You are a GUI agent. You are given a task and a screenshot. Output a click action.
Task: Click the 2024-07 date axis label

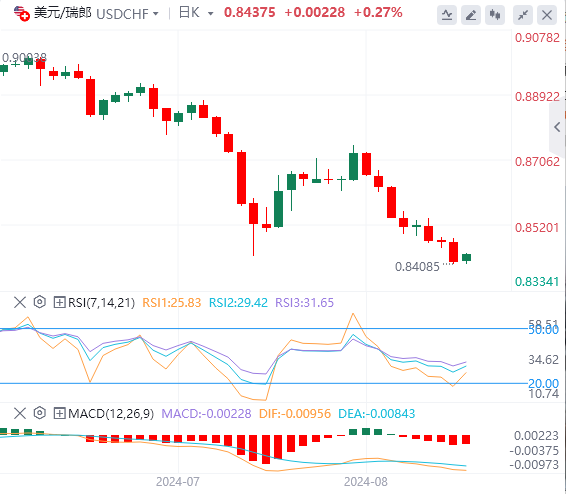click(178, 482)
